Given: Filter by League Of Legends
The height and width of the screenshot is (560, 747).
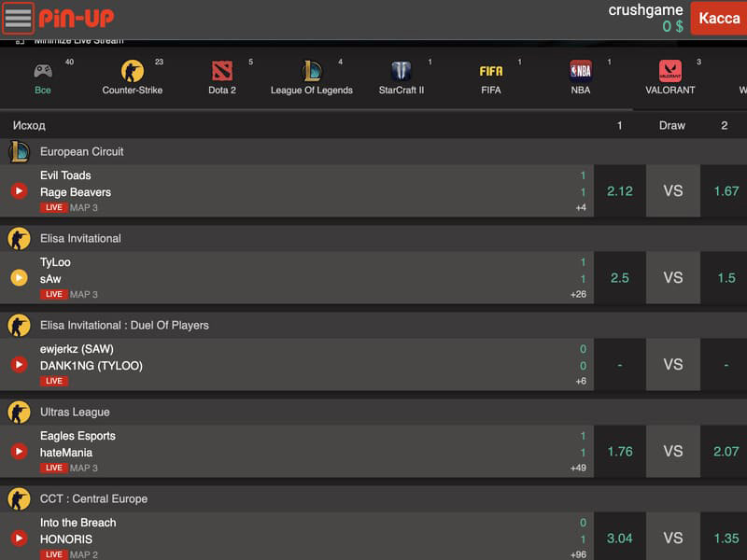Looking at the screenshot, I should click(312, 77).
